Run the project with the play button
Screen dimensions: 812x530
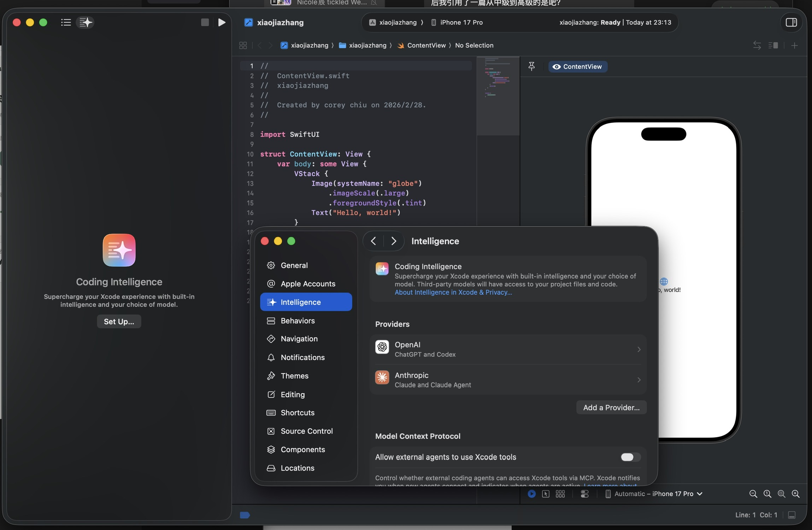click(222, 22)
